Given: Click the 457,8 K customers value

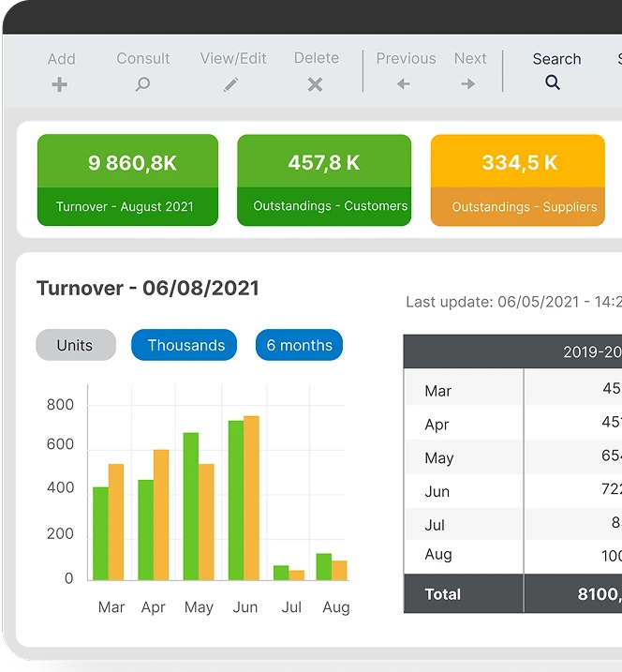Looking at the screenshot, I should tap(324, 162).
